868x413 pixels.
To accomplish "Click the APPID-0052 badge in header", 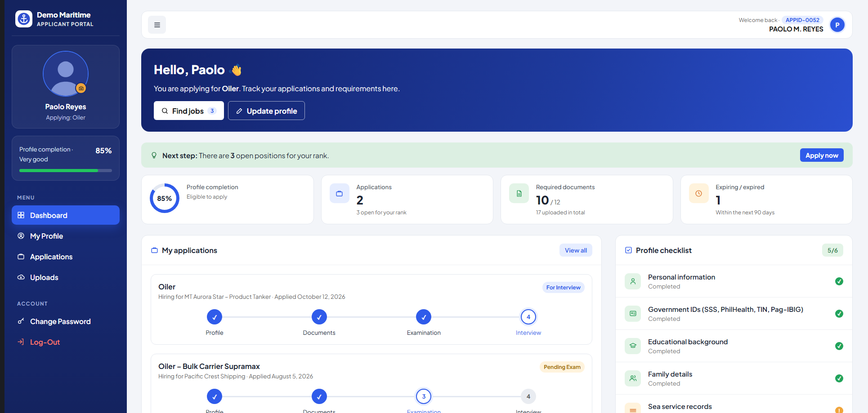I will click(802, 20).
